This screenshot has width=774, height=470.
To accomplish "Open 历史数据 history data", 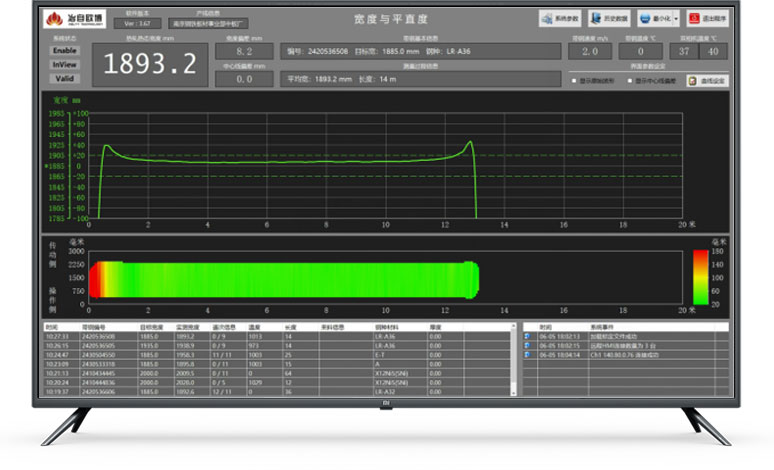I will [x=609, y=19].
